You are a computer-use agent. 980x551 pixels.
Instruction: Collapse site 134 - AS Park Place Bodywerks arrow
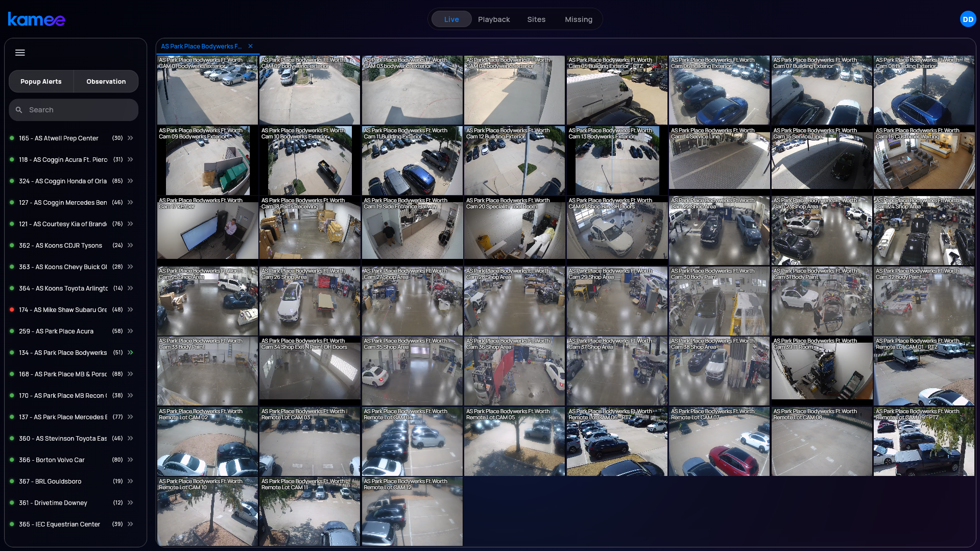131,352
